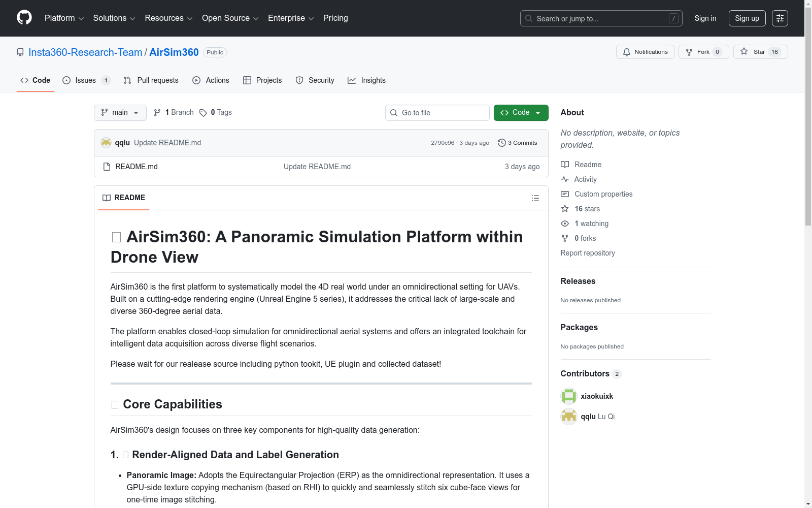
Task: Switch to the Projects tab
Action: (262, 80)
